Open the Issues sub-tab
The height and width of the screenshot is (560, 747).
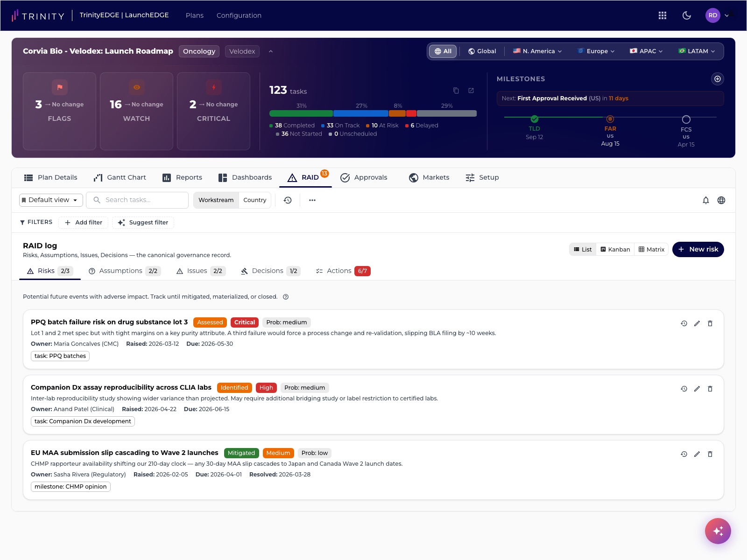[201, 271]
